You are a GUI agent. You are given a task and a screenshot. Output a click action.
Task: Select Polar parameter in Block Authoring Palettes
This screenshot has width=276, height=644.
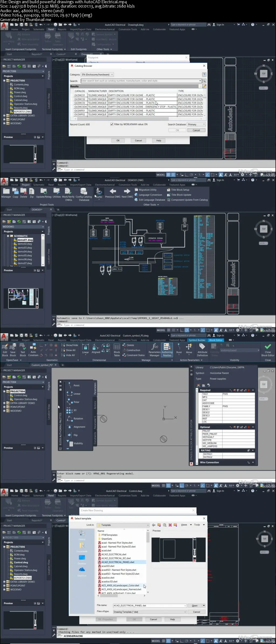[x=74, y=402]
